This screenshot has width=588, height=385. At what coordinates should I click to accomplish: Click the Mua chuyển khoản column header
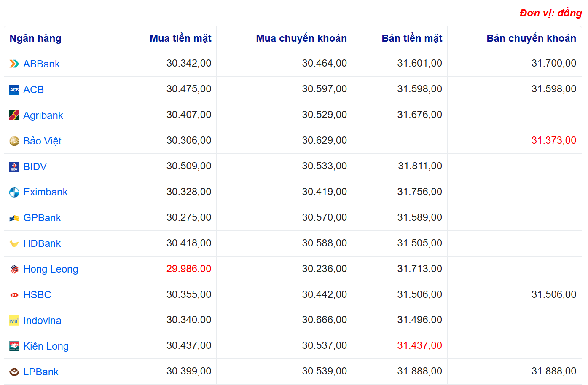[301, 38]
